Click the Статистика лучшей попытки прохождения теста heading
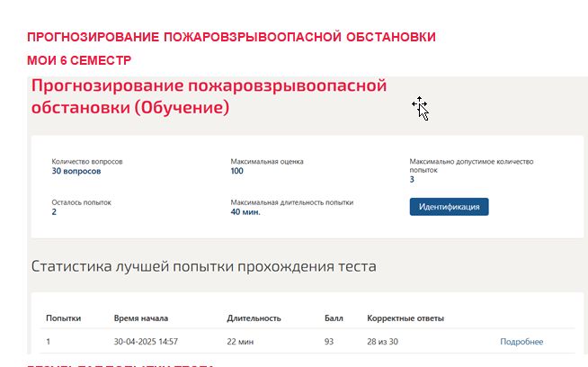 203,266
